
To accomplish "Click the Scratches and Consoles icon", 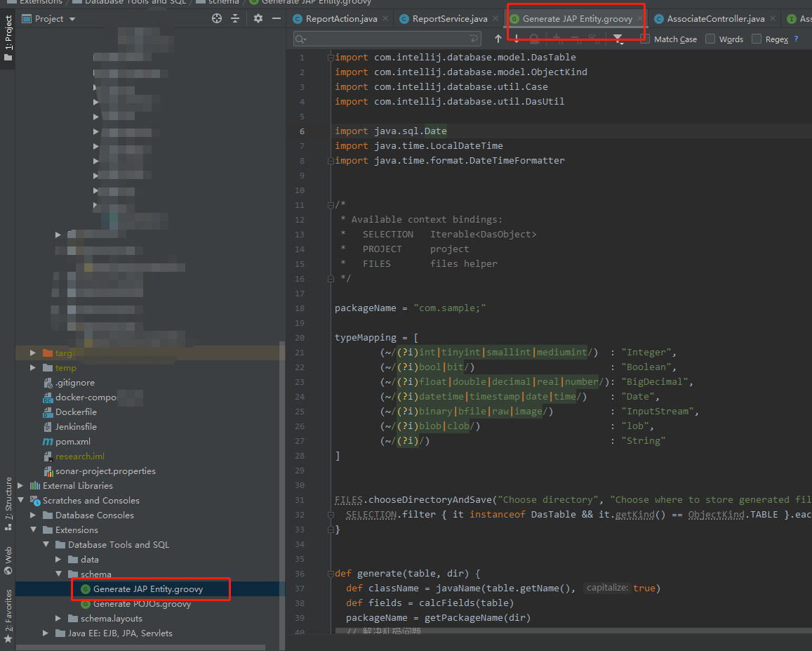I will (35, 501).
